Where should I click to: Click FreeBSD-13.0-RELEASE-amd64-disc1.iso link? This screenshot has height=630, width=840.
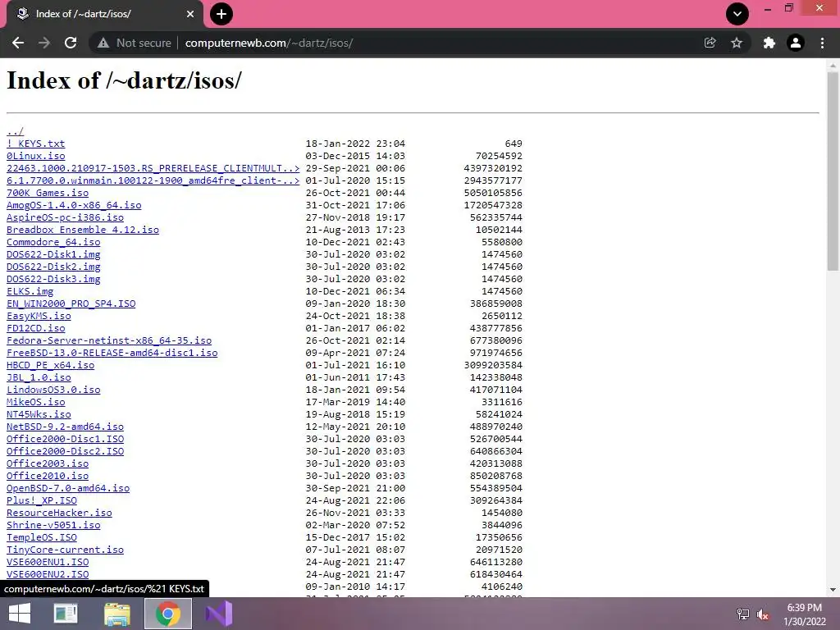pyautogui.click(x=112, y=353)
